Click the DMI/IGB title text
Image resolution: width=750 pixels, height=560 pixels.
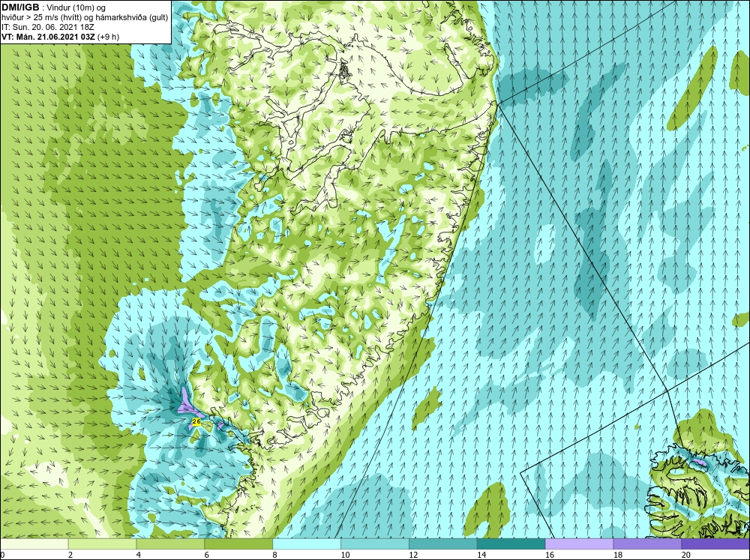point(20,7)
